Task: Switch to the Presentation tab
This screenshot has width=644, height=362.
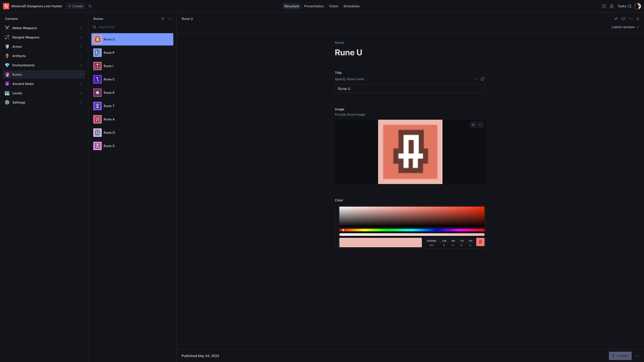Action: click(314, 6)
